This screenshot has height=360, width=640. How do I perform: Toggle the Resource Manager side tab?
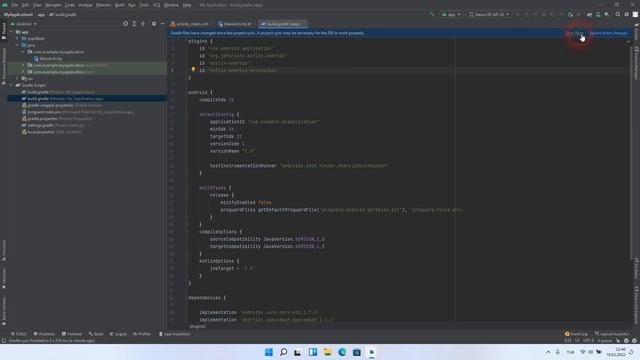[4, 66]
